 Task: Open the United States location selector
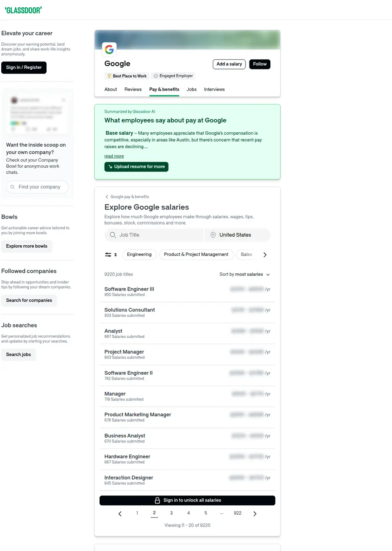pos(238,235)
